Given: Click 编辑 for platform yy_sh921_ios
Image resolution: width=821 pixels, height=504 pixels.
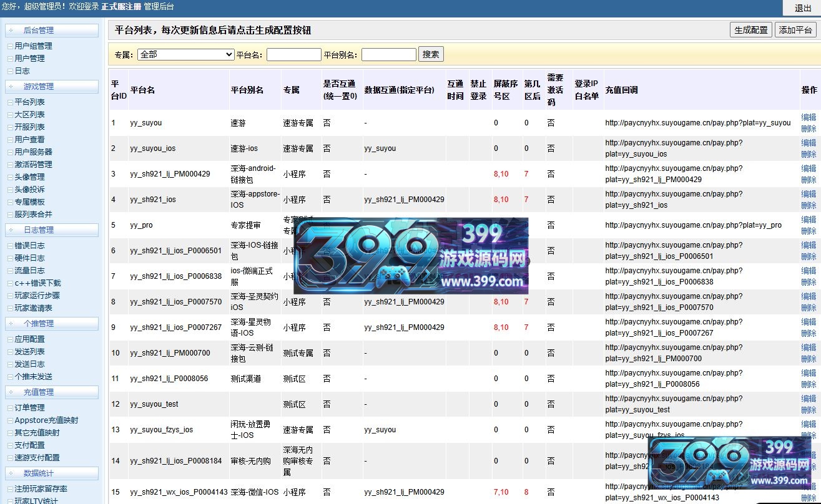Looking at the screenshot, I should point(809,194).
